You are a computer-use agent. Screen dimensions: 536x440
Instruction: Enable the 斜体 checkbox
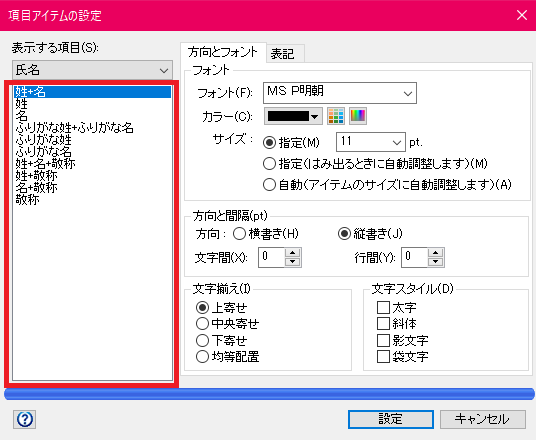(x=383, y=323)
